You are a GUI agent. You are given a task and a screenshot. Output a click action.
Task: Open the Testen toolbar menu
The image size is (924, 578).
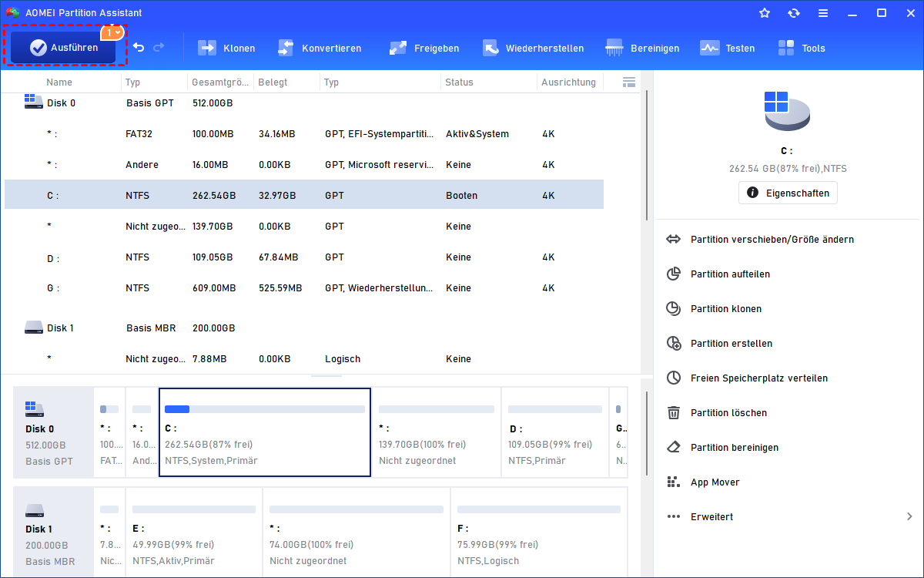tap(727, 48)
